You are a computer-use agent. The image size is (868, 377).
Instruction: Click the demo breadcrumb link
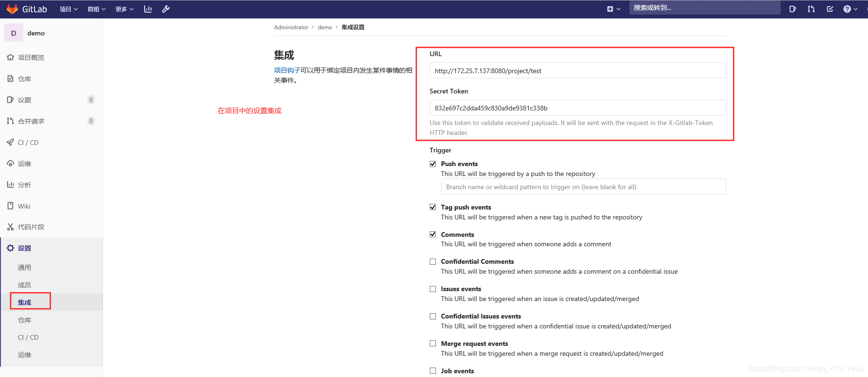pos(325,27)
